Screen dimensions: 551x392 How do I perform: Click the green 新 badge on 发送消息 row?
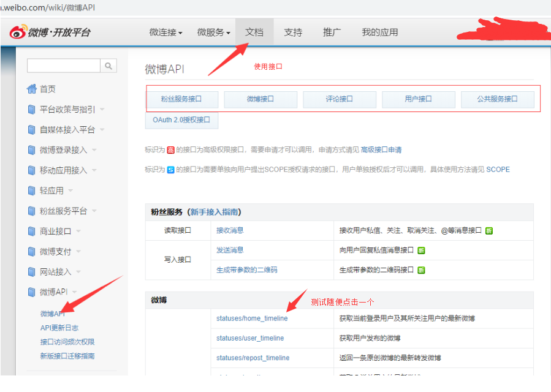click(x=421, y=251)
